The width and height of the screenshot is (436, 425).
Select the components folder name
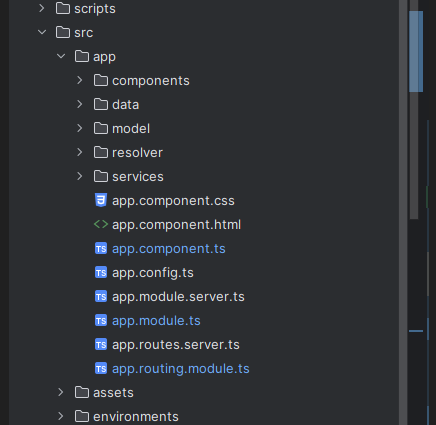tap(151, 81)
